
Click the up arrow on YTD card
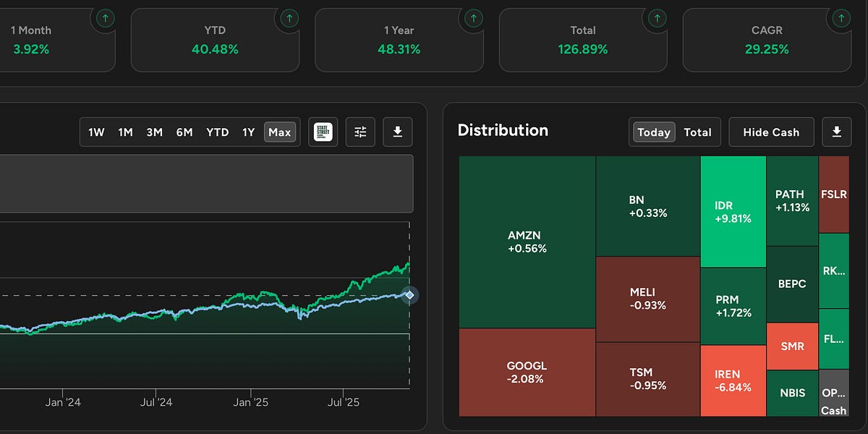[x=289, y=18]
